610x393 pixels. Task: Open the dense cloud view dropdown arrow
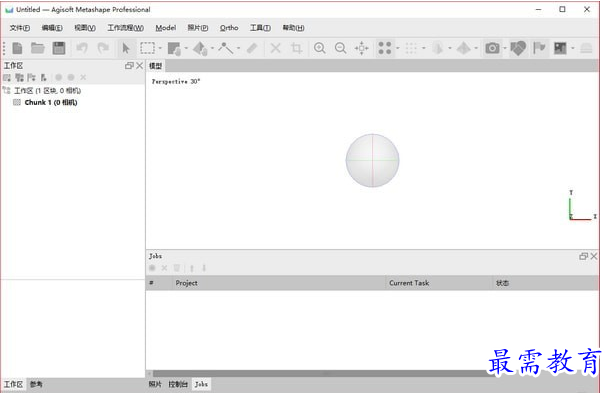[424, 48]
